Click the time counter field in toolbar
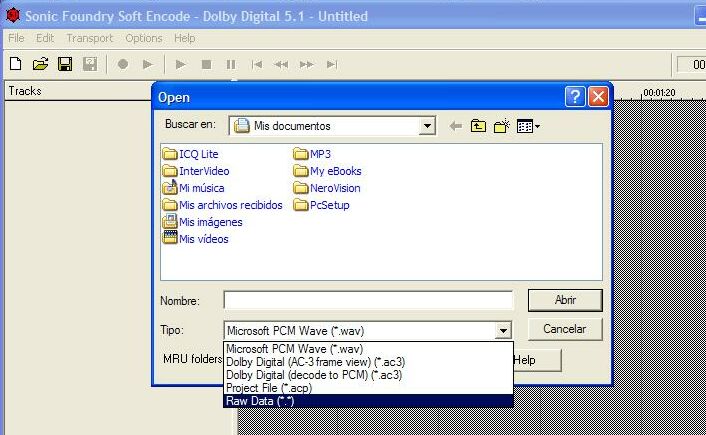Viewport: 706px width, 435px height. 692,65
